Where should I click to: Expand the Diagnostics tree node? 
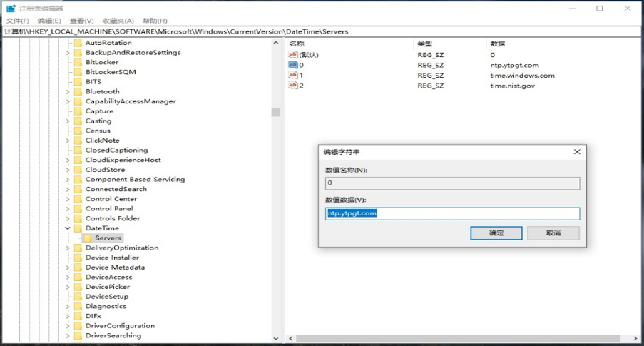click(x=68, y=306)
